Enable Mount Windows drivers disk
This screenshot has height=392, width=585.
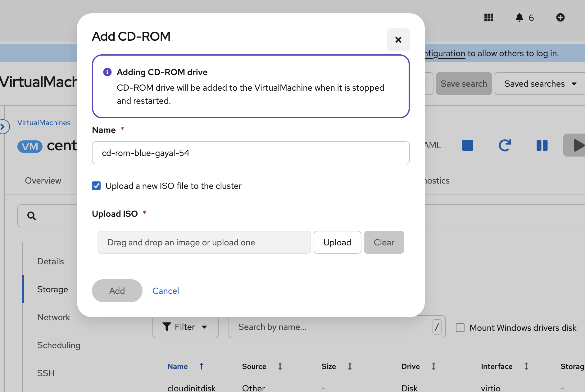coord(460,328)
